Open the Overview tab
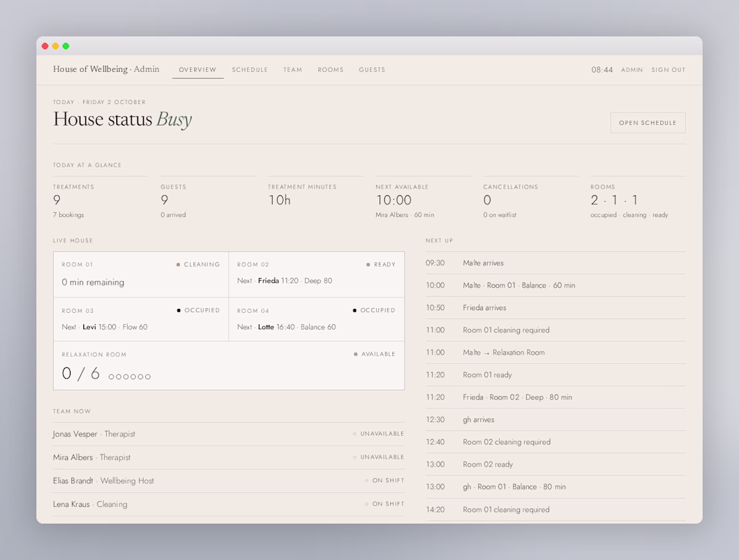This screenshot has height=560, width=739. (198, 70)
